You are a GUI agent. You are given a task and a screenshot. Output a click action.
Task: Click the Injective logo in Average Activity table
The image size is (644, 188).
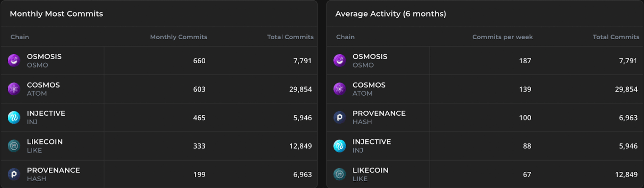[x=339, y=146]
